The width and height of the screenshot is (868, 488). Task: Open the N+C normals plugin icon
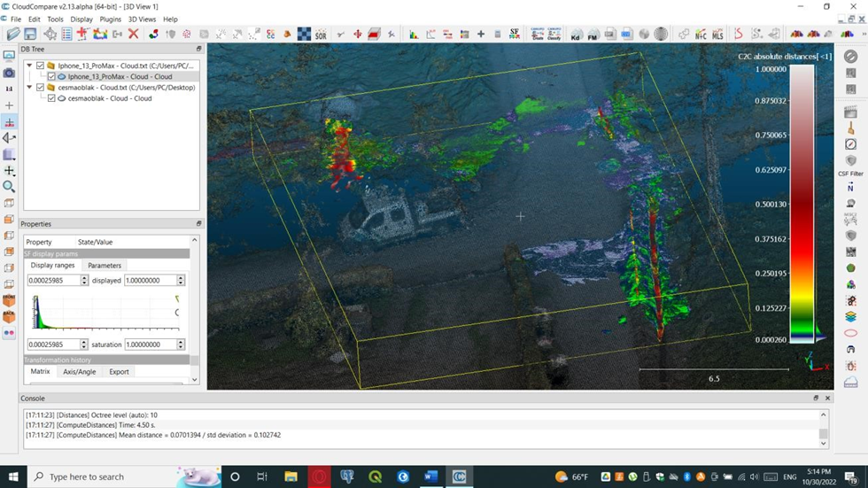tap(701, 35)
